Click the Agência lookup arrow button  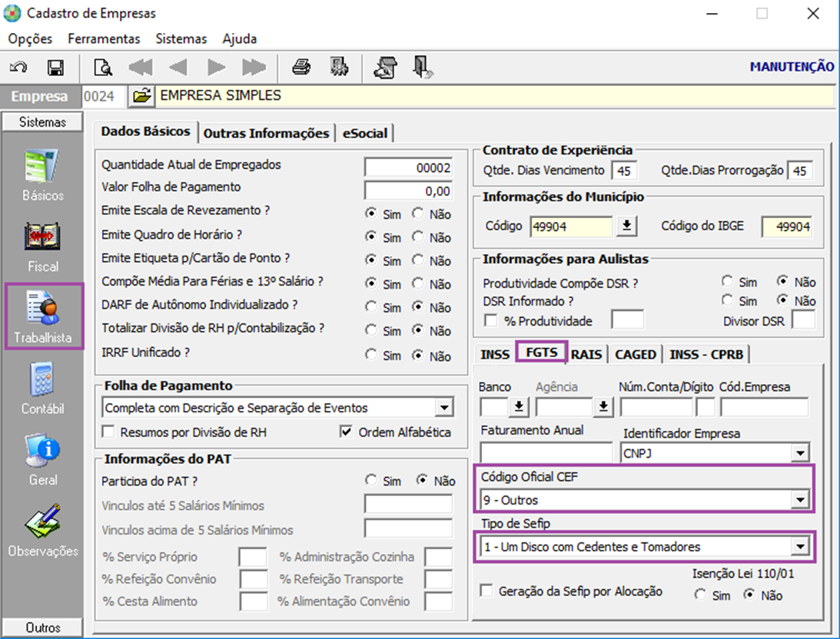tap(603, 407)
